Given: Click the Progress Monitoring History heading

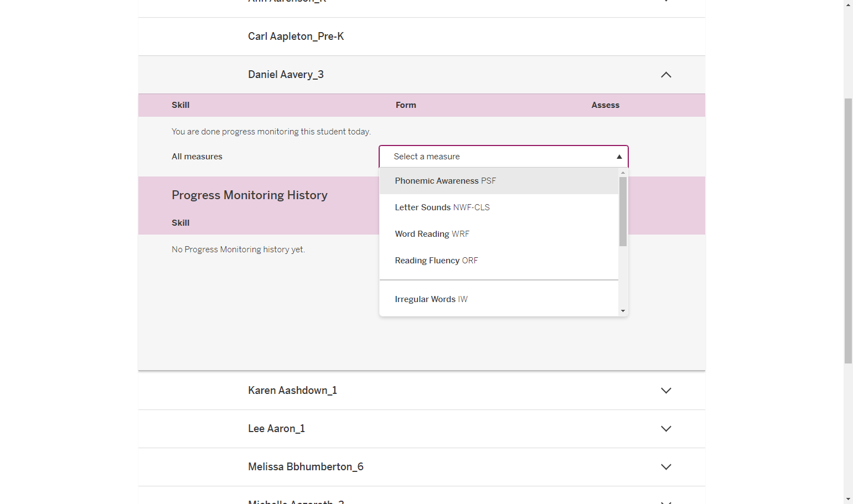Looking at the screenshot, I should [x=250, y=195].
